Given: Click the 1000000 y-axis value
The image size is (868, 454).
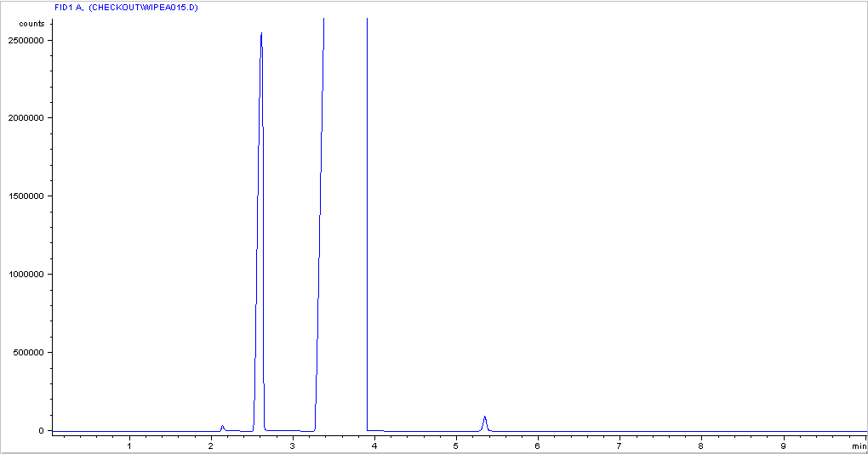Looking at the screenshot, I should point(26,275).
